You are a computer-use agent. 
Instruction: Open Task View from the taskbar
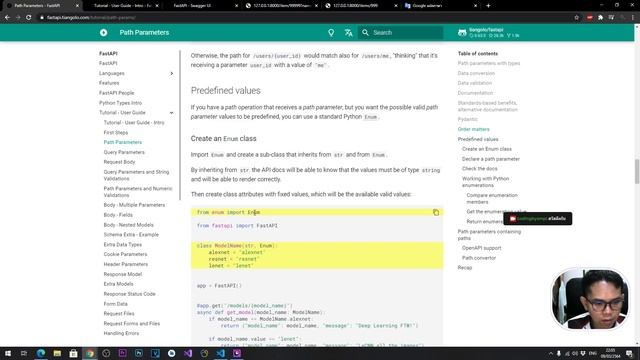[24, 353]
